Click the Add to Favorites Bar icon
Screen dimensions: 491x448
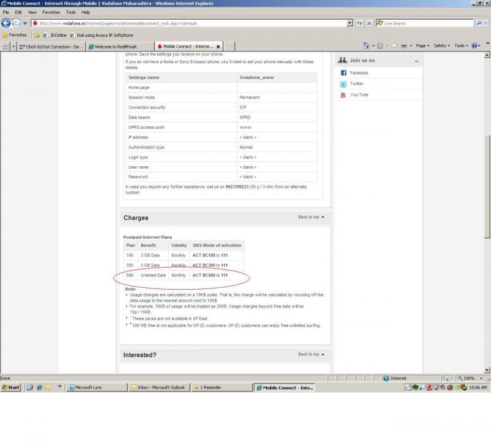coord(37,36)
